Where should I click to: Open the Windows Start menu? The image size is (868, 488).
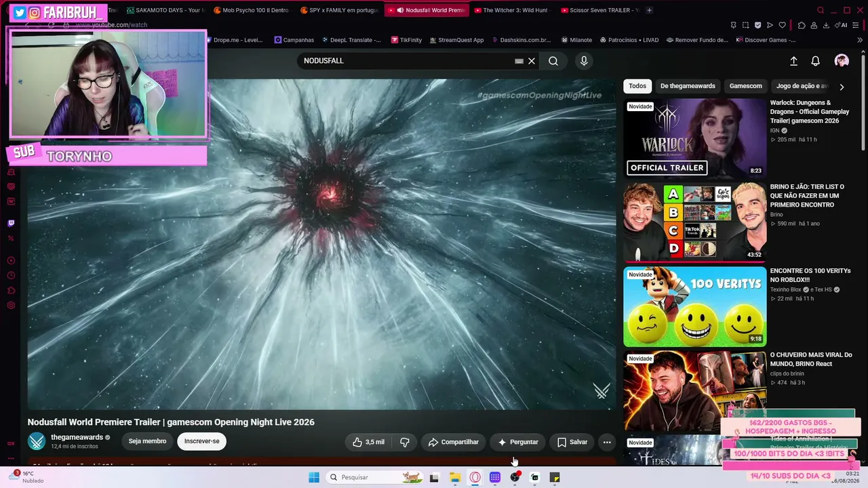(x=314, y=477)
